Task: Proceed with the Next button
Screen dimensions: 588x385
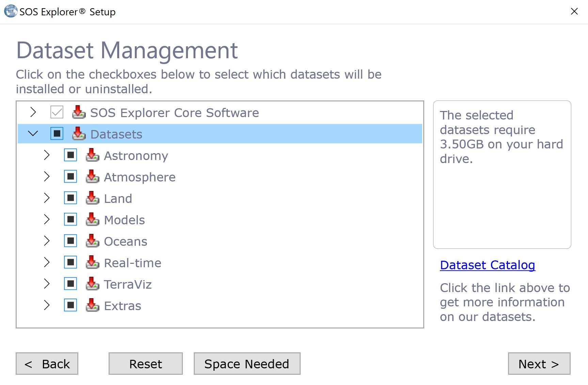Action: pos(539,364)
